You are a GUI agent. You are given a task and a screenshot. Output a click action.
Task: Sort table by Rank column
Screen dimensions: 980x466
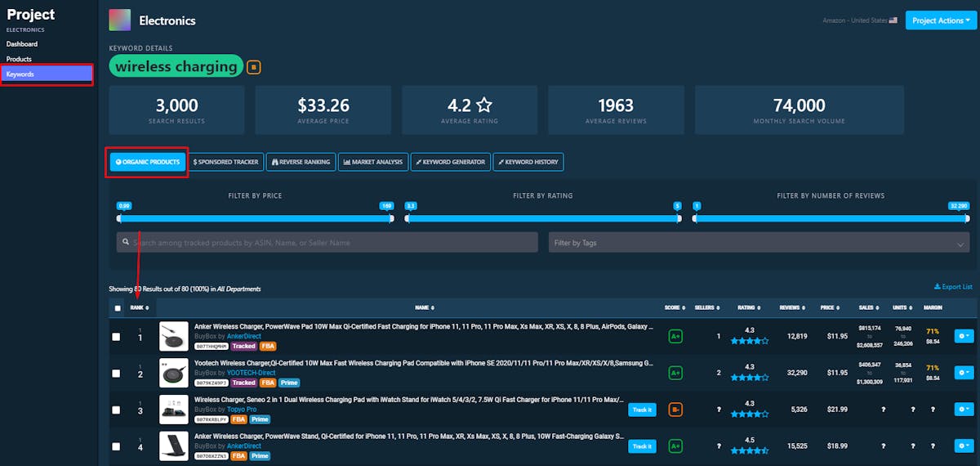click(x=140, y=308)
